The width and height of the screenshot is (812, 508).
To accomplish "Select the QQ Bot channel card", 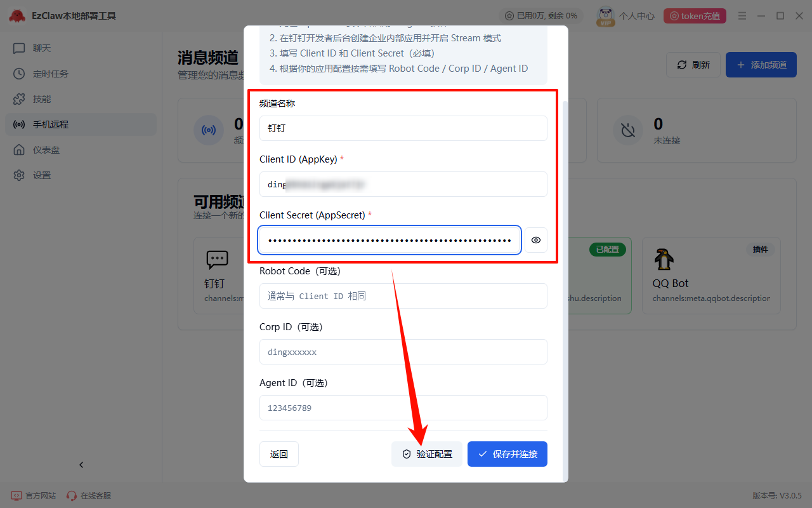I will coord(711,276).
